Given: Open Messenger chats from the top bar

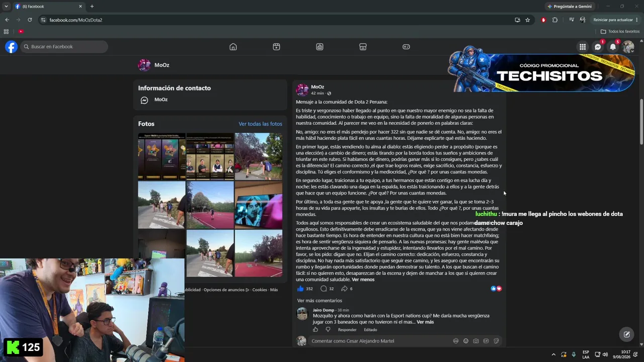Looking at the screenshot, I should tap(598, 47).
